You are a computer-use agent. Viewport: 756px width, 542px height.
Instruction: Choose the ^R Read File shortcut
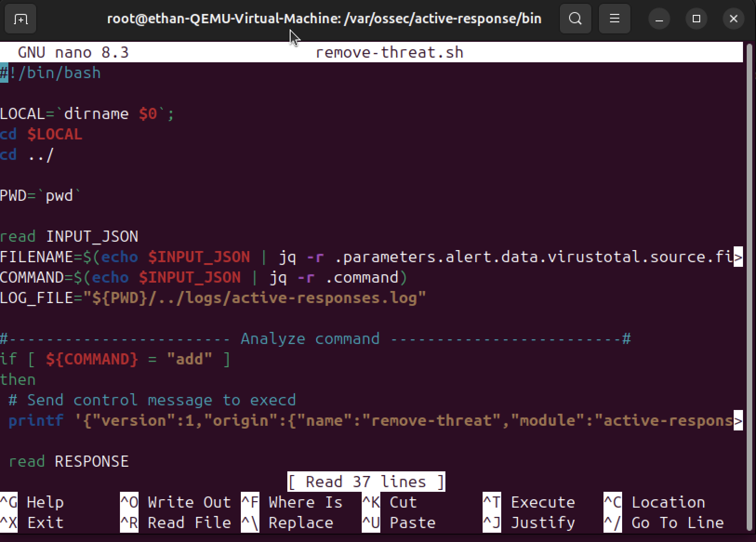(176, 522)
